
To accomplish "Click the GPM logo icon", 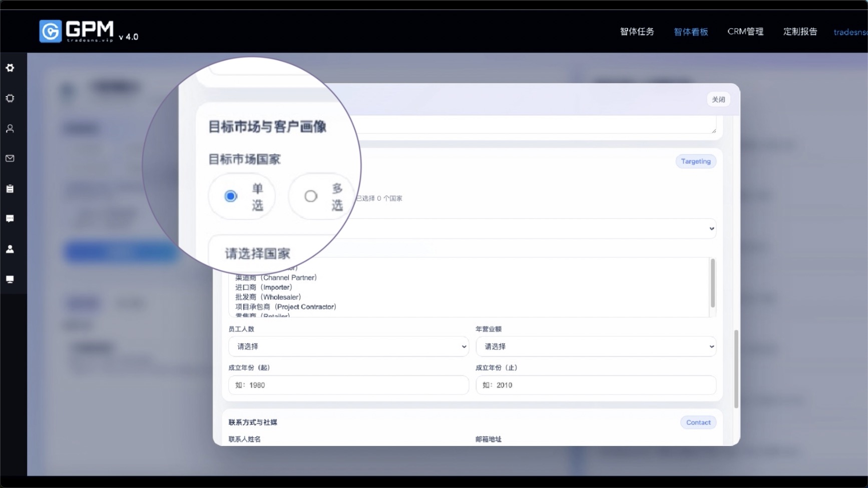I will tap(51, 32).
